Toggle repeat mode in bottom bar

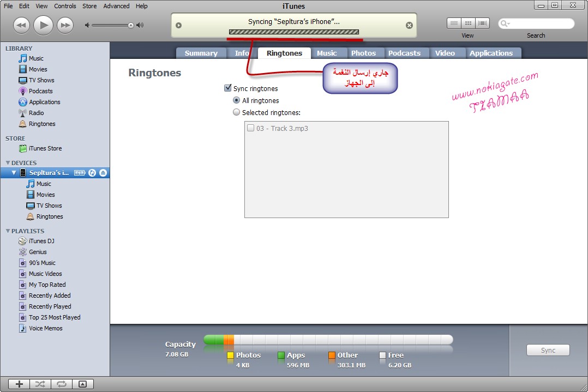pyautogui.click(x=62, y=384)
